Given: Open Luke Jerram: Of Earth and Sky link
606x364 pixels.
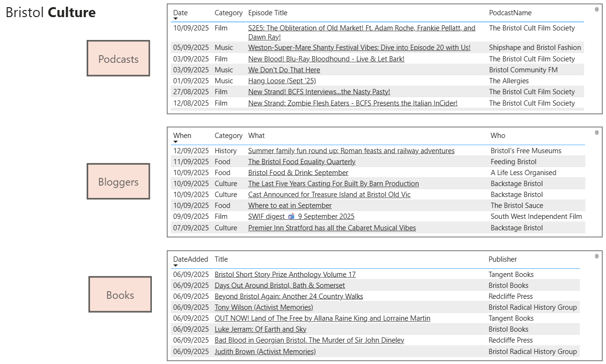Looking at the screenshot, I should 260,329.
